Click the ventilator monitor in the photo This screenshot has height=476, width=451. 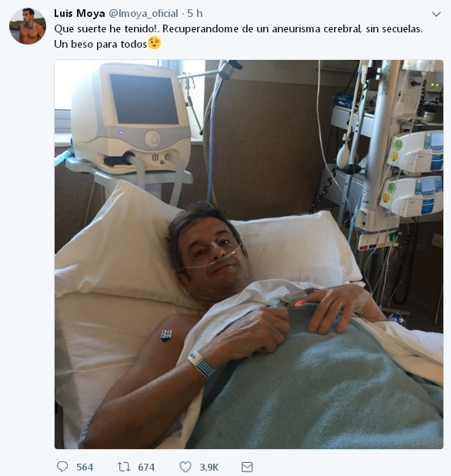pyautogui.click(x=131, y=118)
